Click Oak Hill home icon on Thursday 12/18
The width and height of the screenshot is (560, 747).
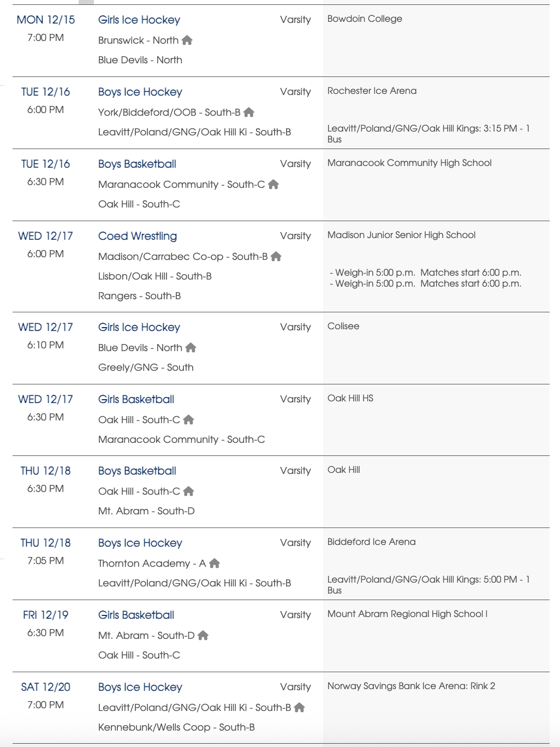(x=189, y=491)
